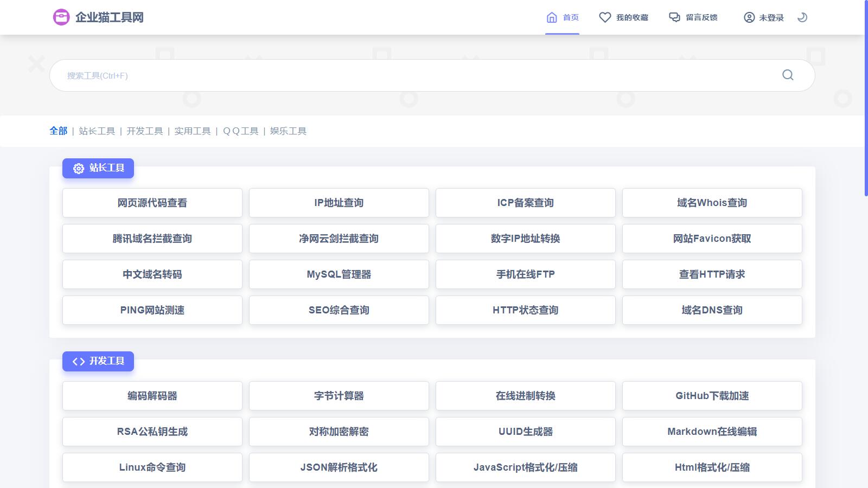
Task: Open the IP地址查询 tool
Action: (x=339, y=203)
